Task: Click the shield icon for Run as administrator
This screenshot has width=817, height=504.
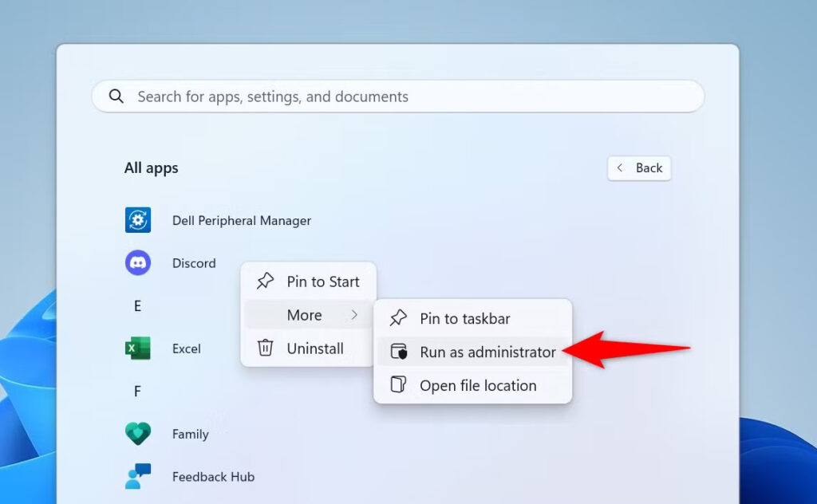Action: coord(399,352)
